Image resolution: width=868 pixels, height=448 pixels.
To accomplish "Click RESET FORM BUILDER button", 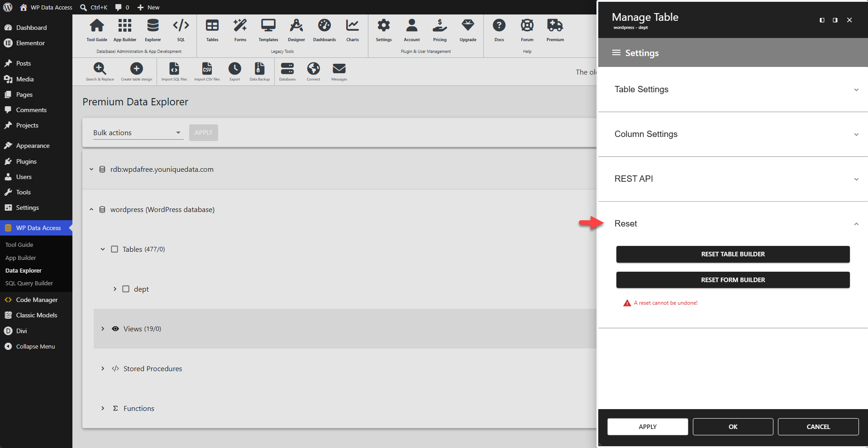I will tap(733, 280).
